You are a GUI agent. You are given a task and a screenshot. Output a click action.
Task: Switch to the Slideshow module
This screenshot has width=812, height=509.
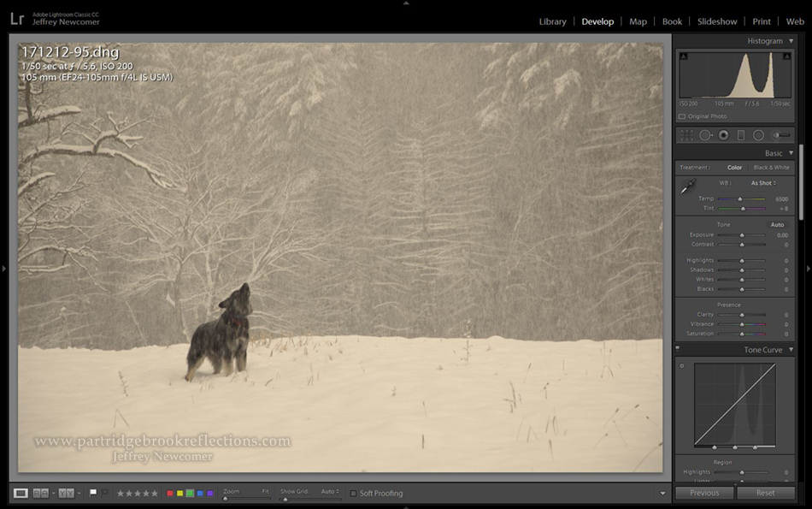[x=717, y=21]
